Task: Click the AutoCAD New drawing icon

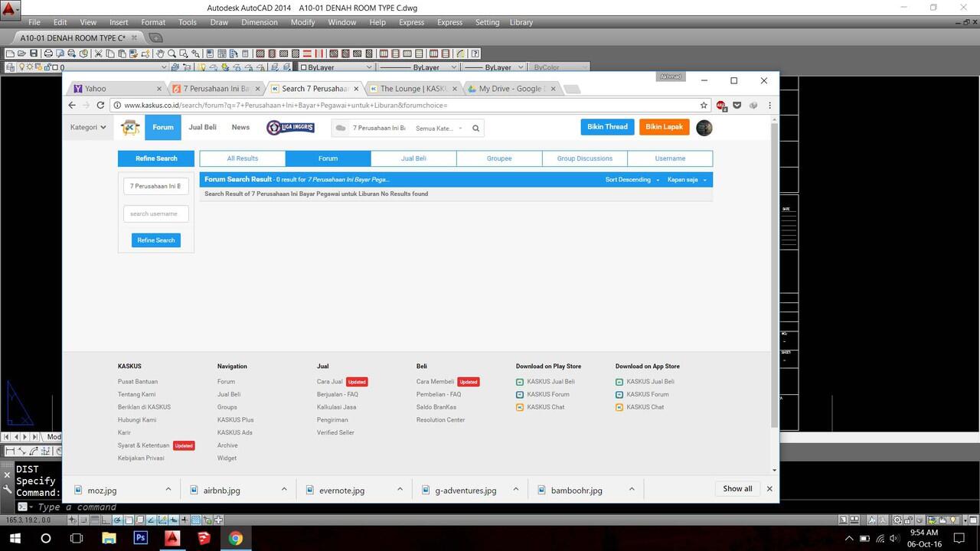Action: [x=9, y=54]
